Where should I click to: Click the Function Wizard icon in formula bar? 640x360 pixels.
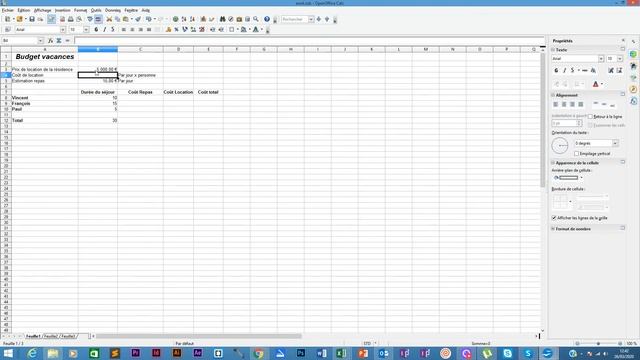point(51,41)
